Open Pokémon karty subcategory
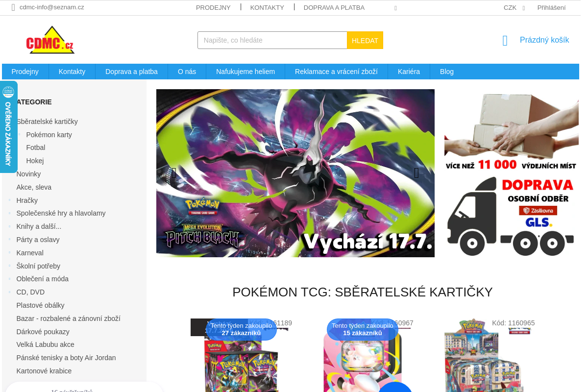 [49, 135]
